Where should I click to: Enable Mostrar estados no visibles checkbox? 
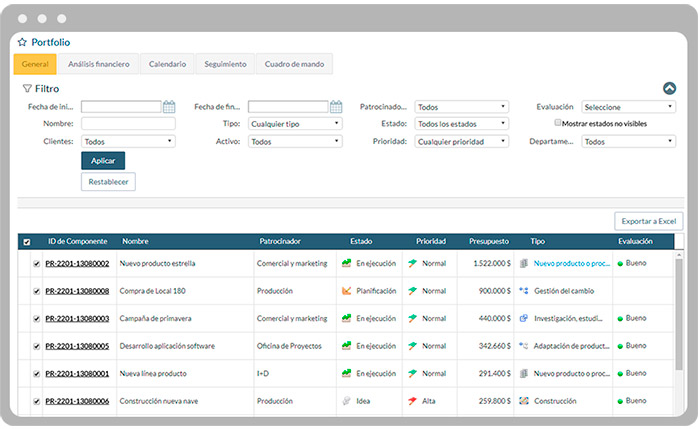coord(559,123)
